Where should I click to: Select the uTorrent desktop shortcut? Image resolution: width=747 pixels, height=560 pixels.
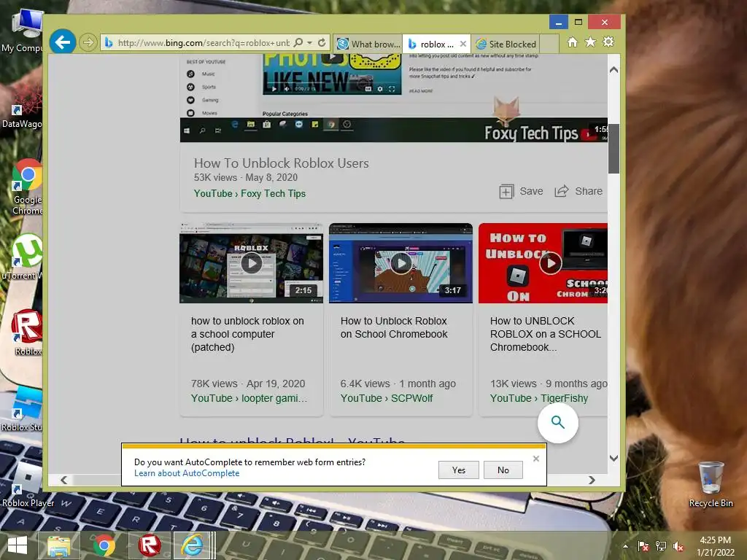coord(23,257)
